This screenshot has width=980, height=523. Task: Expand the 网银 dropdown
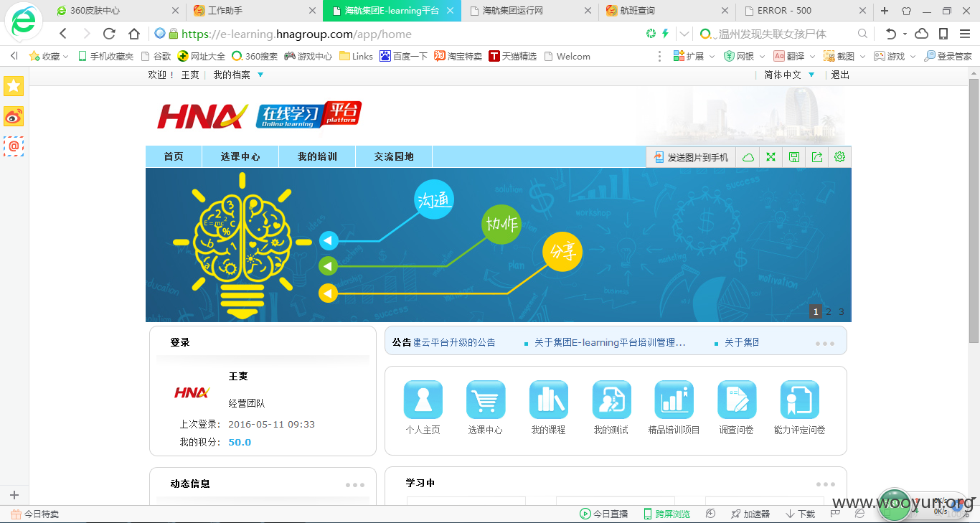tap(762, 56)
